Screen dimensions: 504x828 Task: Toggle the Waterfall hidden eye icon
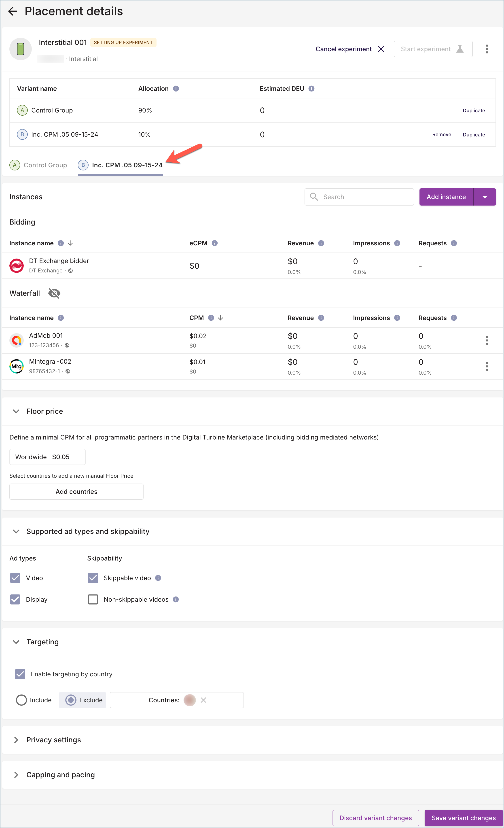pos(54,293)
